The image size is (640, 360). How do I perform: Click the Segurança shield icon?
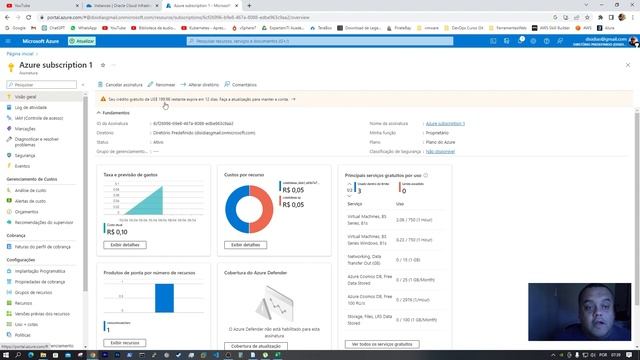pos(9,156)
